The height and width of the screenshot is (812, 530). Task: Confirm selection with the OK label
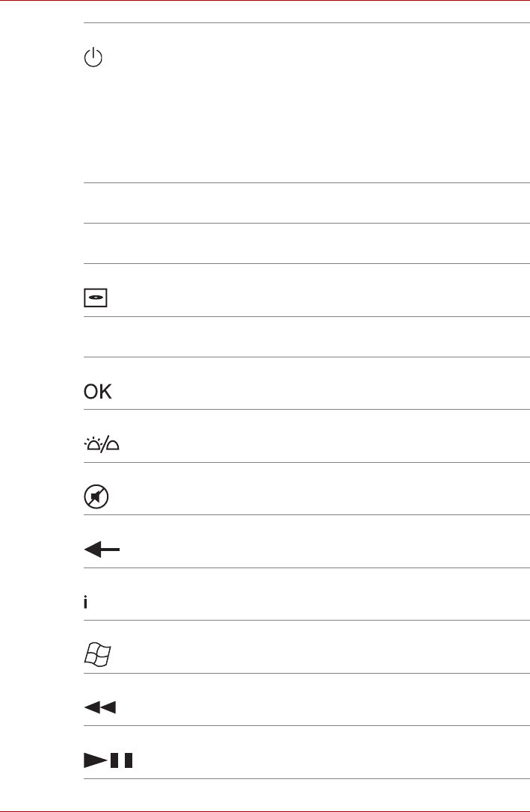[97, 393]
